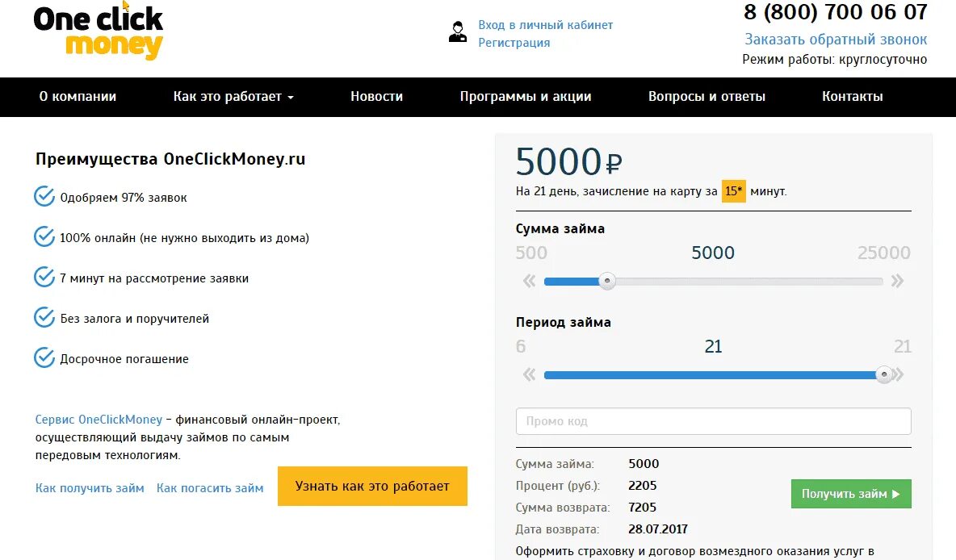Click the Сумма займа slider track
956x560 pixels.
click(x=713, y=282)
